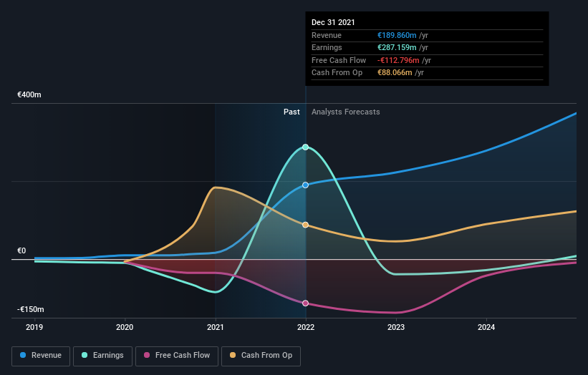
Task: Click the 2022 x-axis label
Action: tap(306, 327)
